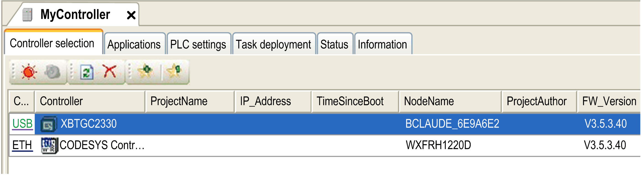Screen dimensions: 644x179
Task: Click V3.5.3.40 in the CODESYS row
Action: coord(605,145)
